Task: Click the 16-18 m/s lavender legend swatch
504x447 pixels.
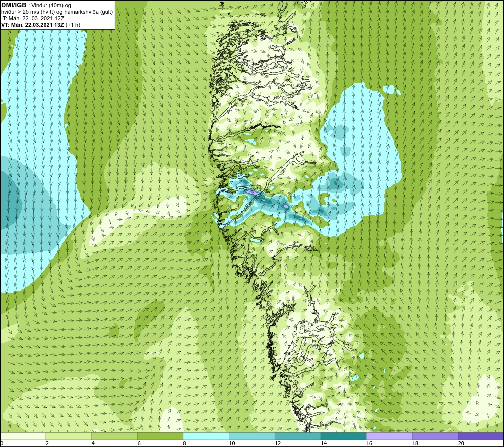Action: tap(389, 436)
